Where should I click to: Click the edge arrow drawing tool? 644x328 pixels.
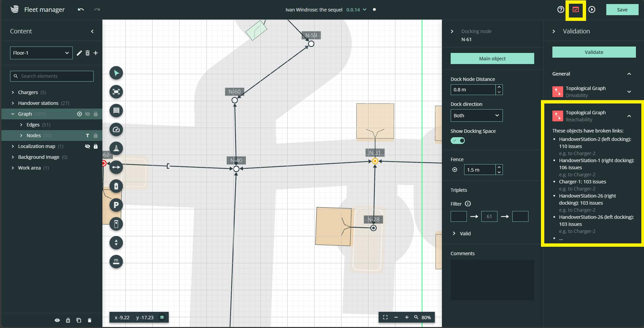click(116, 168)
